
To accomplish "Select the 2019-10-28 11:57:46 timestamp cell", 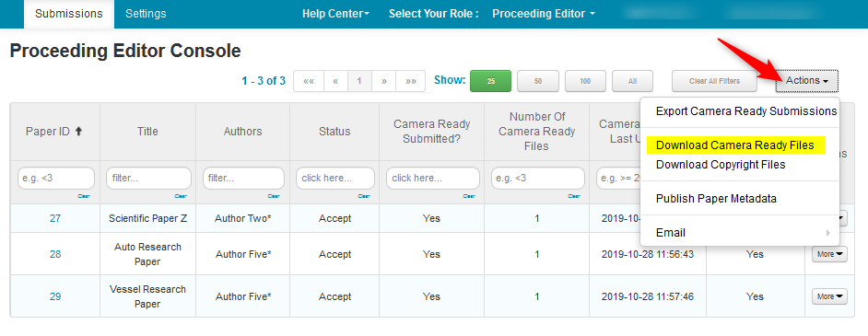I will tap(648, 296).
